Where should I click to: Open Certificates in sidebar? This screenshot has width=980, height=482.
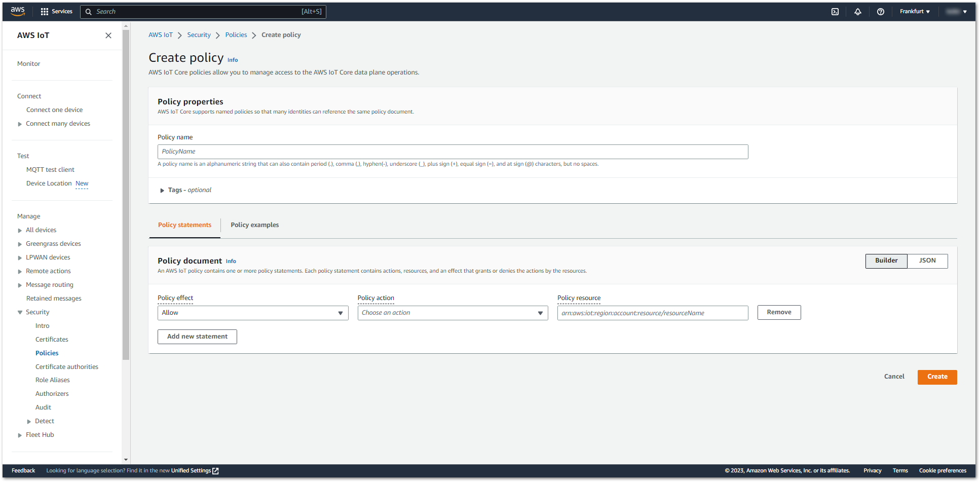coord(52,340)
